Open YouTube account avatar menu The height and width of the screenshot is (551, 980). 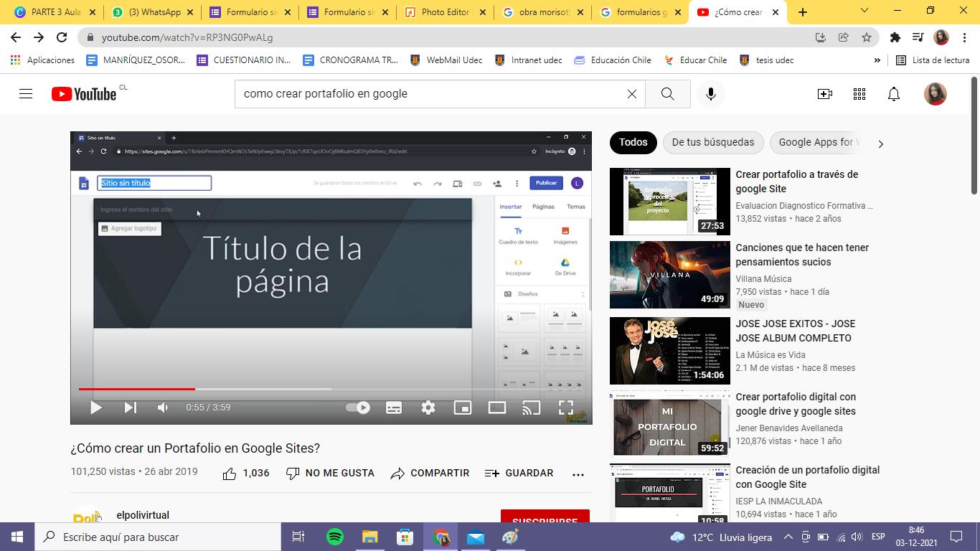coord(935,94)
